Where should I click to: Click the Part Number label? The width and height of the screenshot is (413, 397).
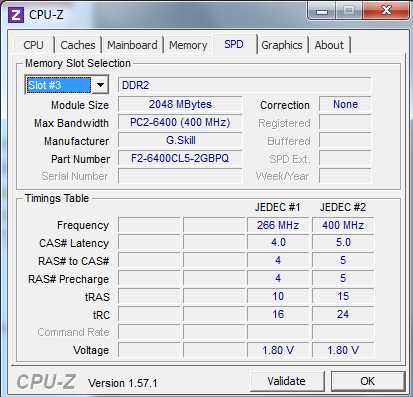pyautogui.click(x=80, y=159)
